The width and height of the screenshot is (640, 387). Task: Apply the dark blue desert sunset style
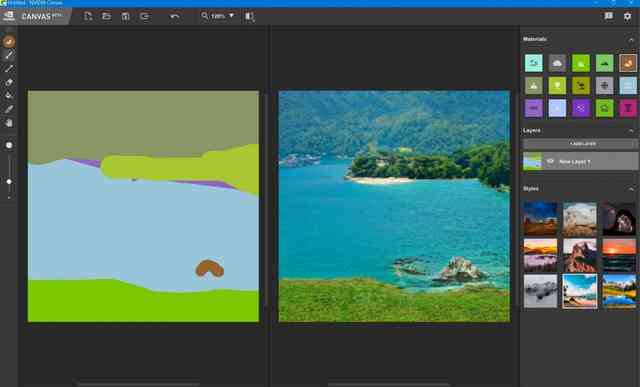pyautogui.click(x=540, y=218)
